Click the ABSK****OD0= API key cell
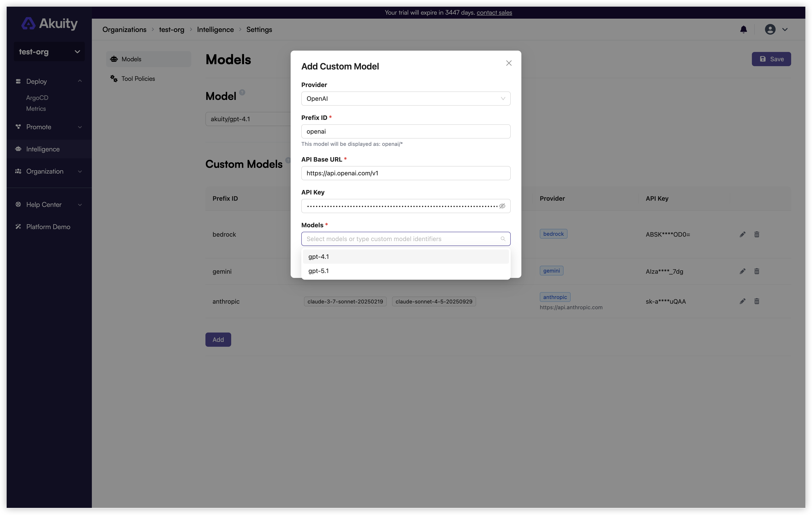 click(668, 234)
